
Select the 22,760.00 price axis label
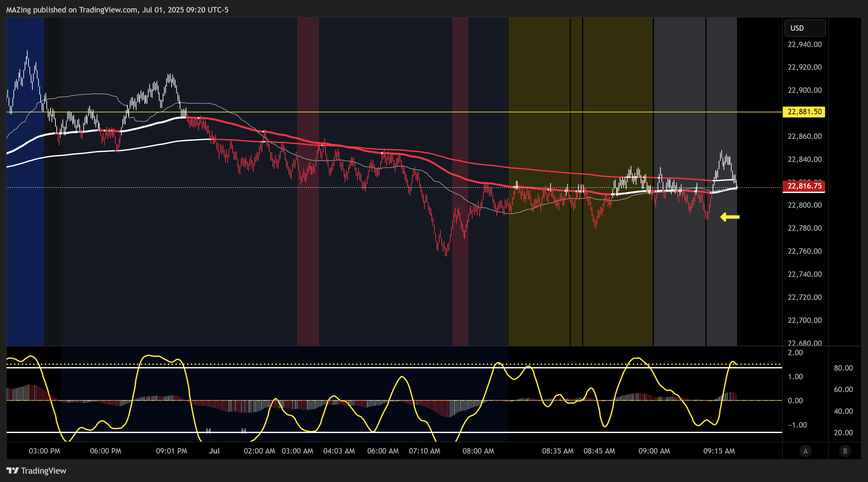coord(805,251)
